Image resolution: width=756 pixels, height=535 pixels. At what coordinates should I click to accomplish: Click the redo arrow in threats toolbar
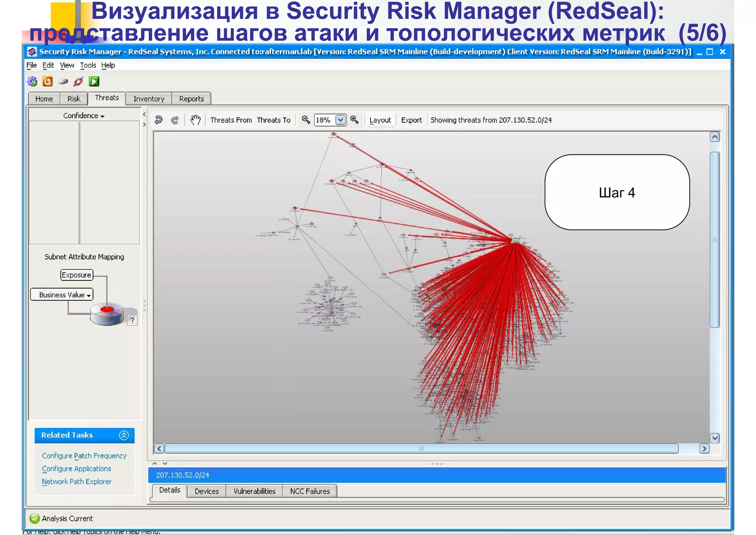(175, 120)
